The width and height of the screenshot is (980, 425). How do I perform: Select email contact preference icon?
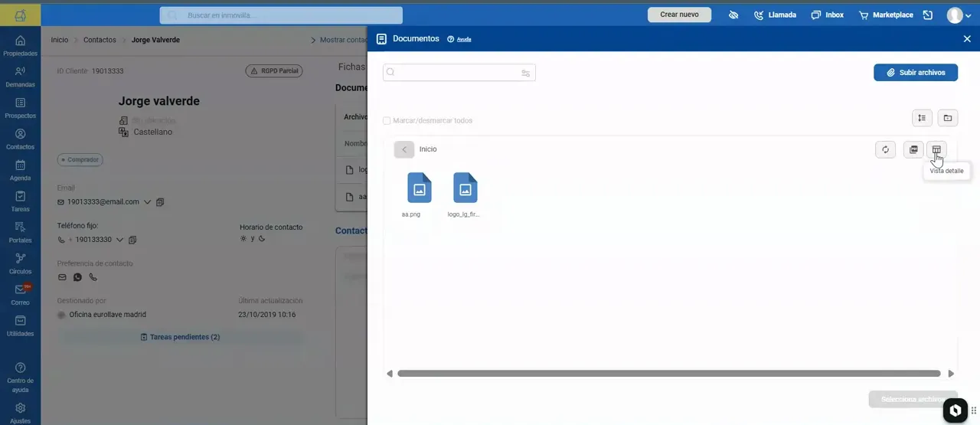pyautogui.click(x=62, y=277)
